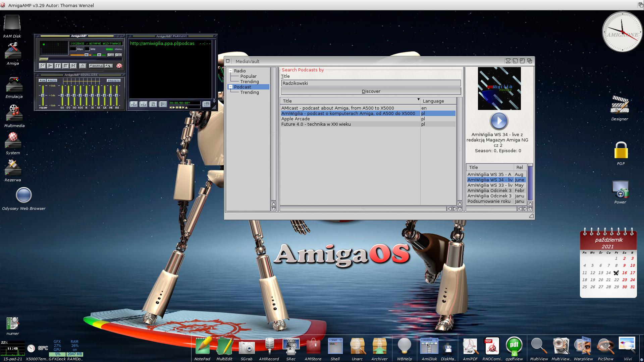
Task: Open MISC OPTS menu in playlist
Action: click(163, 104)
